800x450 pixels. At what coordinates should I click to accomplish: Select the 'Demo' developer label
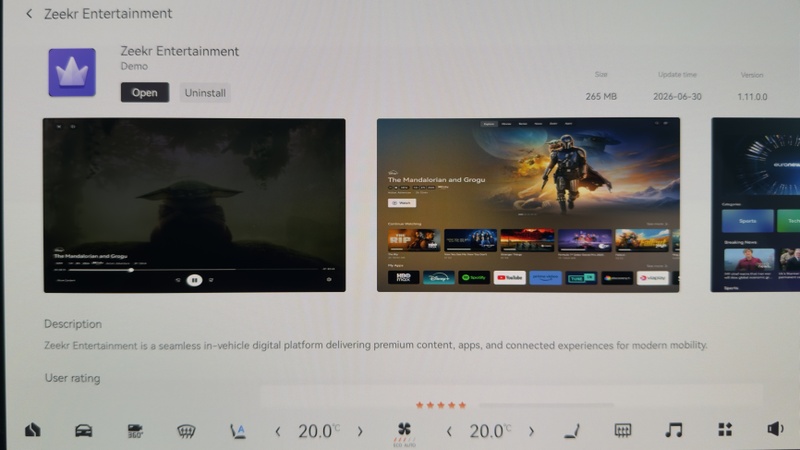click(x=134, y=66)
